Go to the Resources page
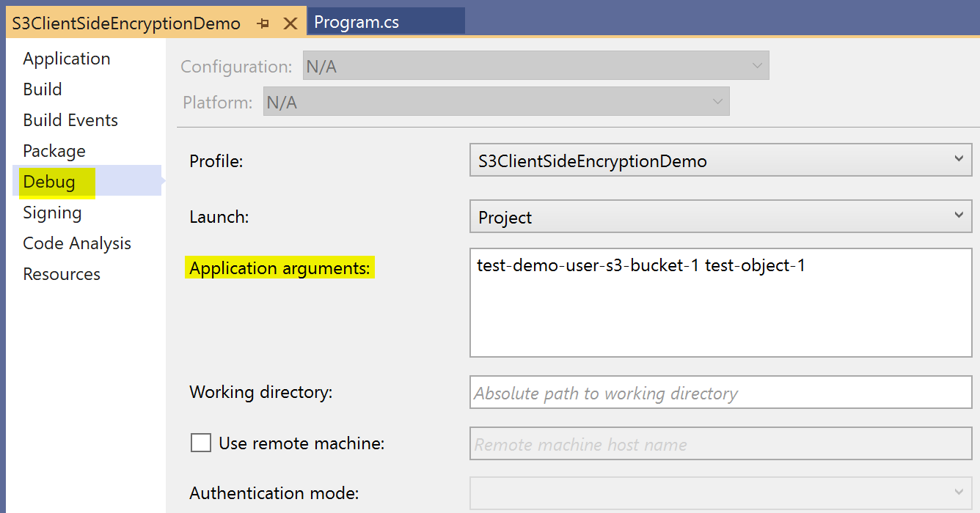Viewport: 980px width, 513px height. [x=62, y=274]
